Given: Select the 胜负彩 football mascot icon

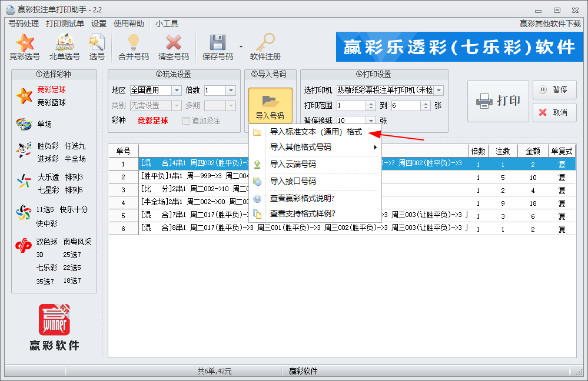Looking at the screenshot, I should [24, 150].
